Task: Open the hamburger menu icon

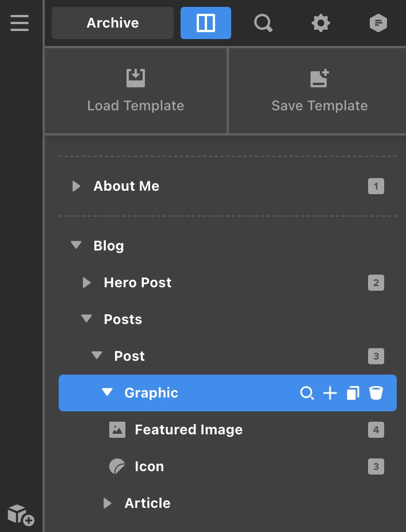Action: coord(20,23)
